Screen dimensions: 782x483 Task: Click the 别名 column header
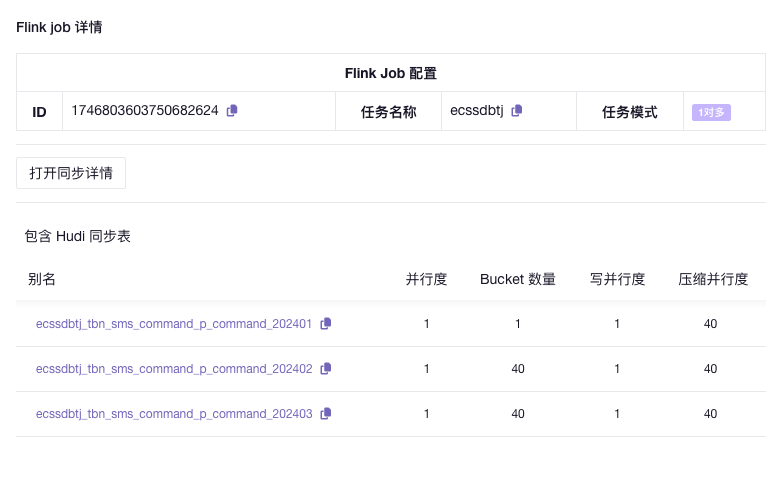[42, 280]
